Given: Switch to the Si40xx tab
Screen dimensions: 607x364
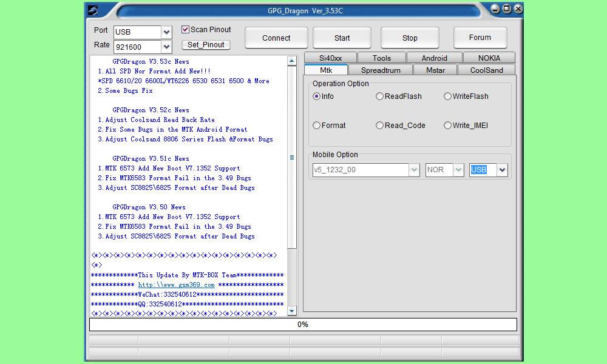Looking at the screenshot, I should [x=330, y=58].
